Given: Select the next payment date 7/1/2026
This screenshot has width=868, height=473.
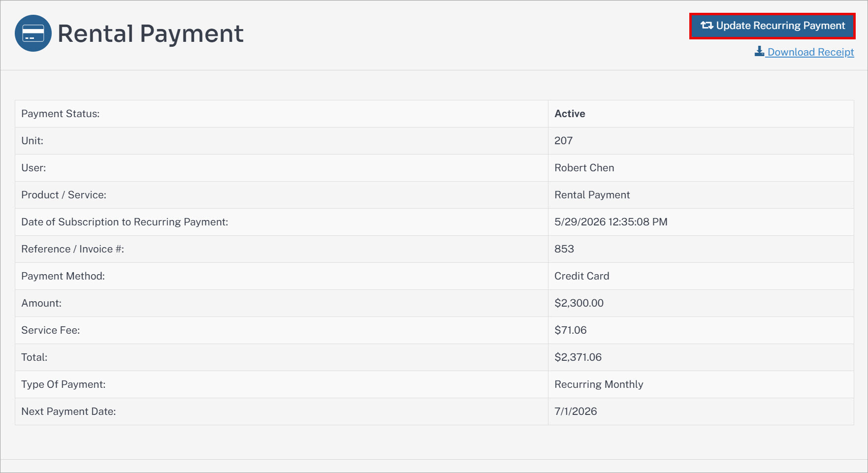Looking at the screenshot, I should [575, 411].
